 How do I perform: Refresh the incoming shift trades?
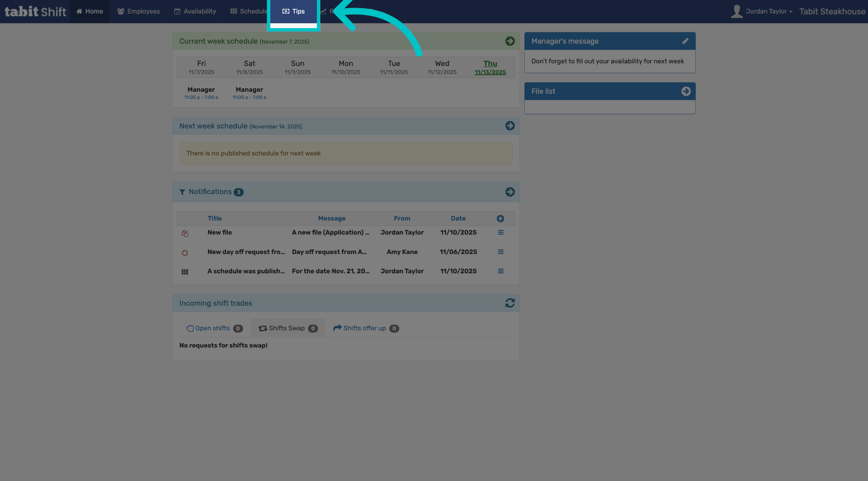coord(510,303)
